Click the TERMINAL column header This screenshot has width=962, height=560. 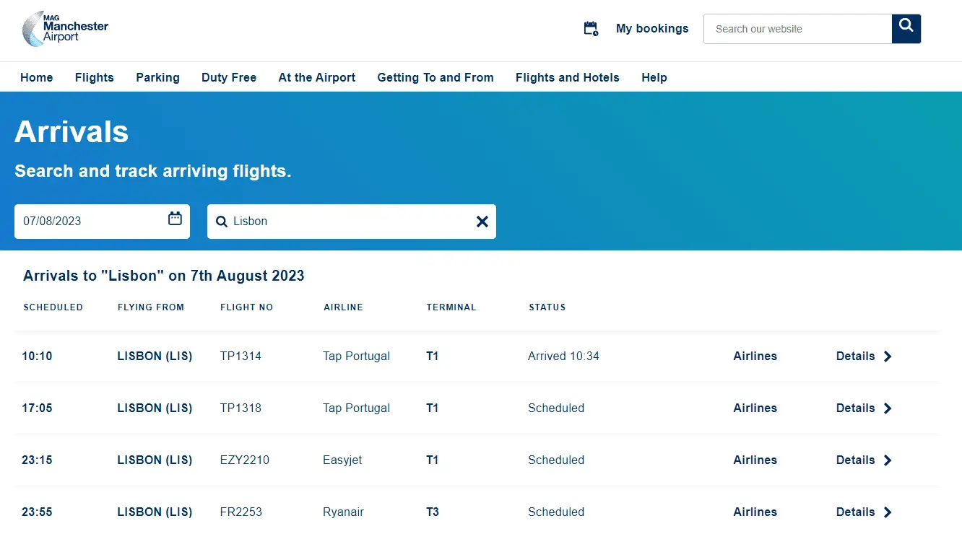[x=451, y=307]
